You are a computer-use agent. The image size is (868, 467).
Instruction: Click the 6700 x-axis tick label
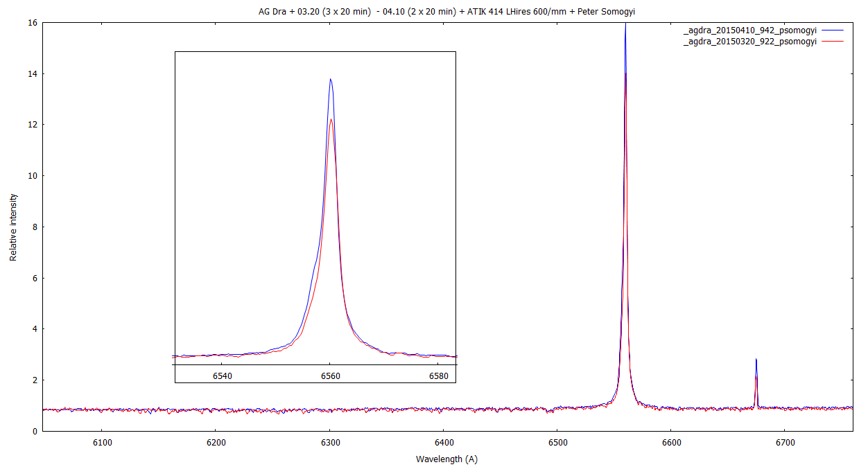click(785, 442)
